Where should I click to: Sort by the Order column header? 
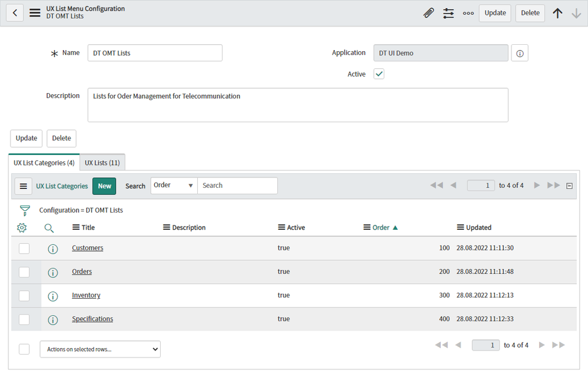381,227
